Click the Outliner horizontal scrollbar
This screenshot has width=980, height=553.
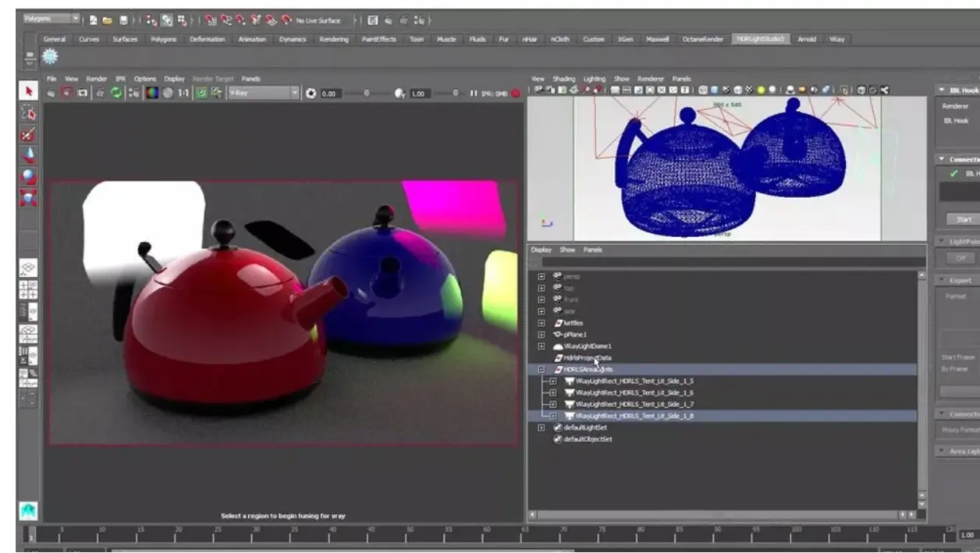tap(719, 515)
